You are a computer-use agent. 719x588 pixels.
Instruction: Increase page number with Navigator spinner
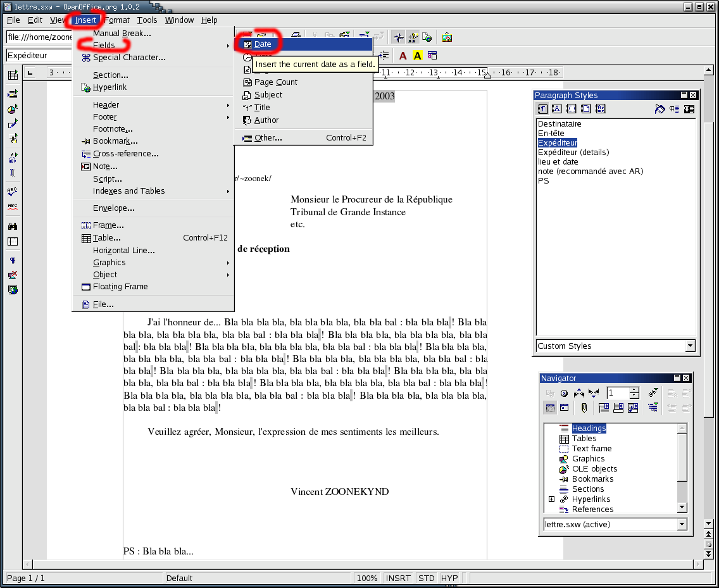[x=634, y=390]
